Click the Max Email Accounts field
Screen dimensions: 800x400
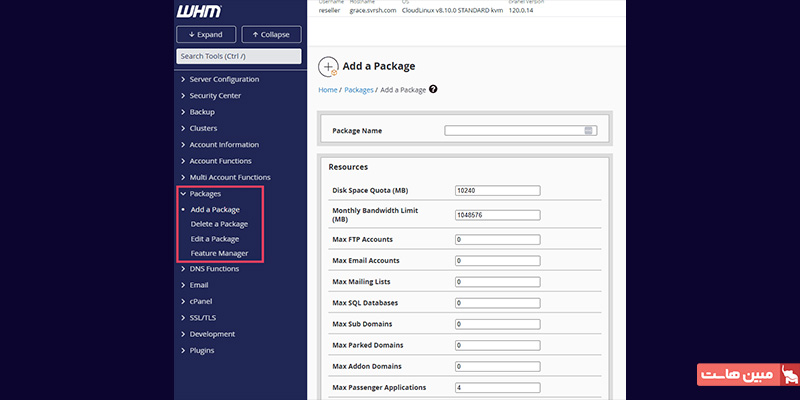(496, 260)
